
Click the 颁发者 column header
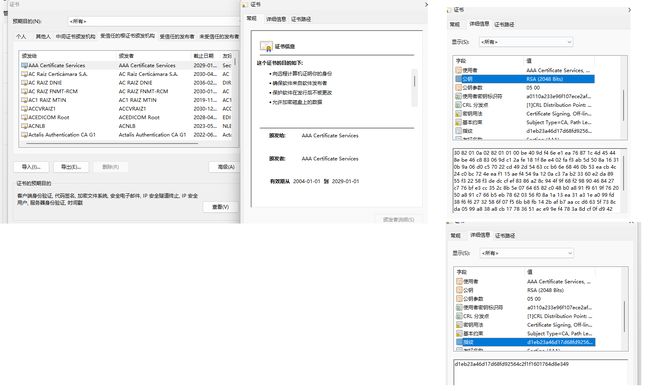pos(153,56)
